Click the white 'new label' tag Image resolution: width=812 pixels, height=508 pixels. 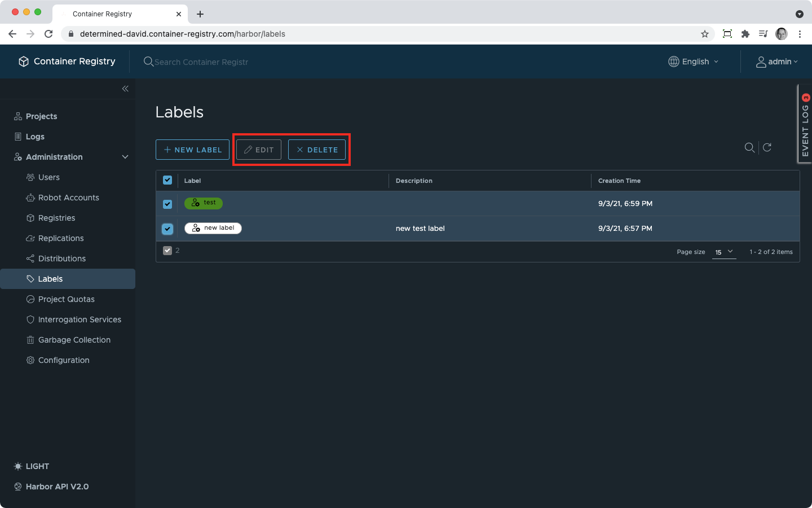pos(213,228)
